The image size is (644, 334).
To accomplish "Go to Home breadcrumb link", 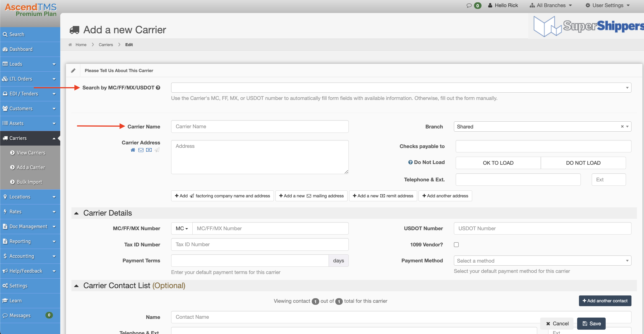I will (x=81, y=45).
